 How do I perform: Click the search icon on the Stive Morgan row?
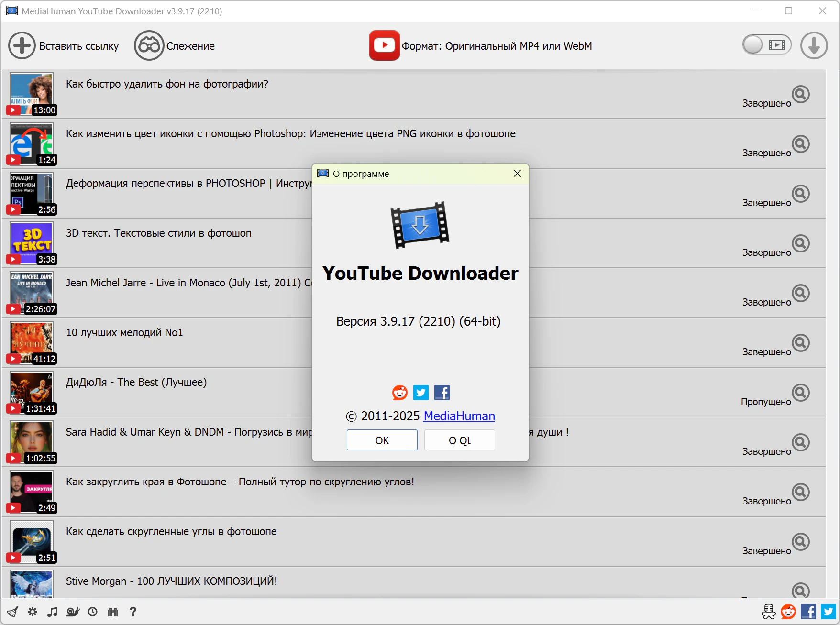pyautogui.click(x=801, y=591)
